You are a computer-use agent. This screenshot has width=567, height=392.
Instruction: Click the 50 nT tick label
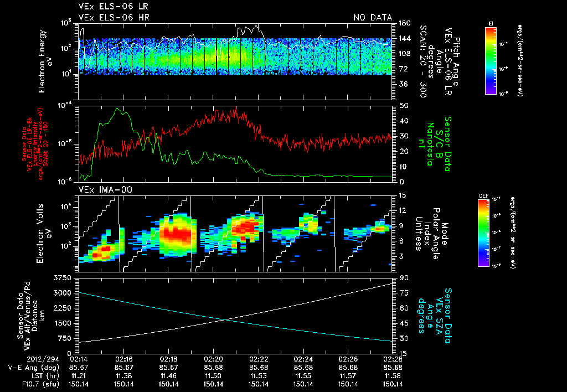(403, 106)
